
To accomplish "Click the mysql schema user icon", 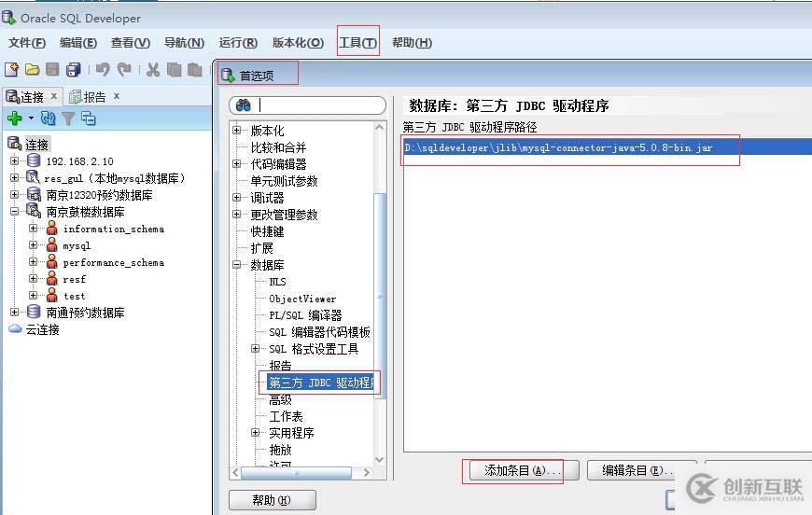I will pos(51,244).
